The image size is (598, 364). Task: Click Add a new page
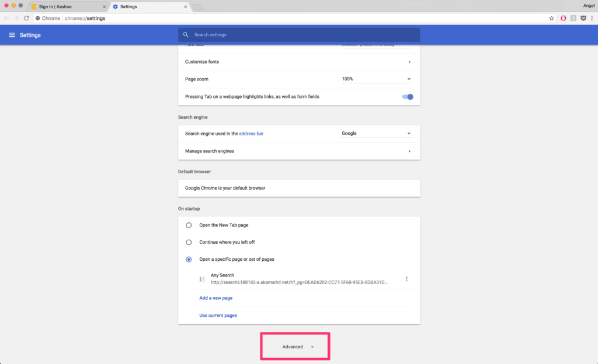click(216, 298)
